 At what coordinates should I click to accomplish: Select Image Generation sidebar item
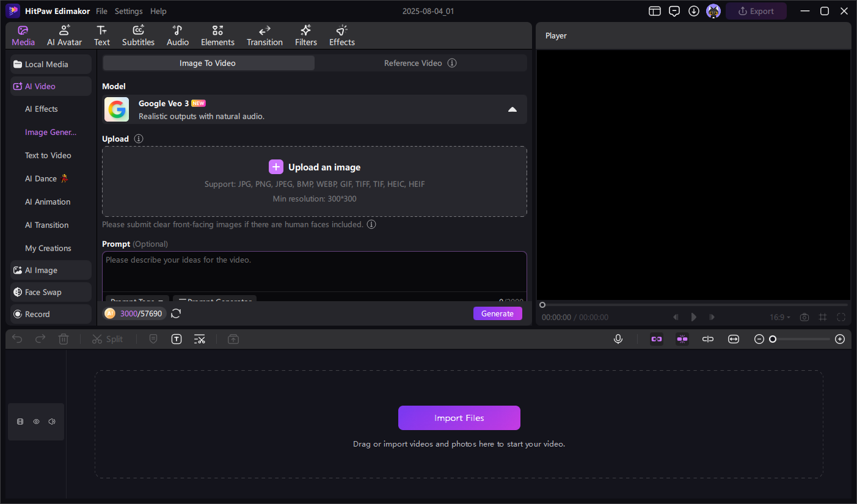click(51, 132)
